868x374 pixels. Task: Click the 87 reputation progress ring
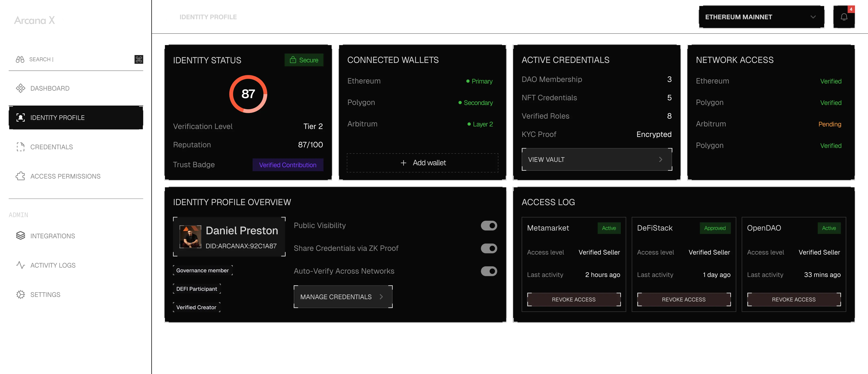tap(248, 94)
